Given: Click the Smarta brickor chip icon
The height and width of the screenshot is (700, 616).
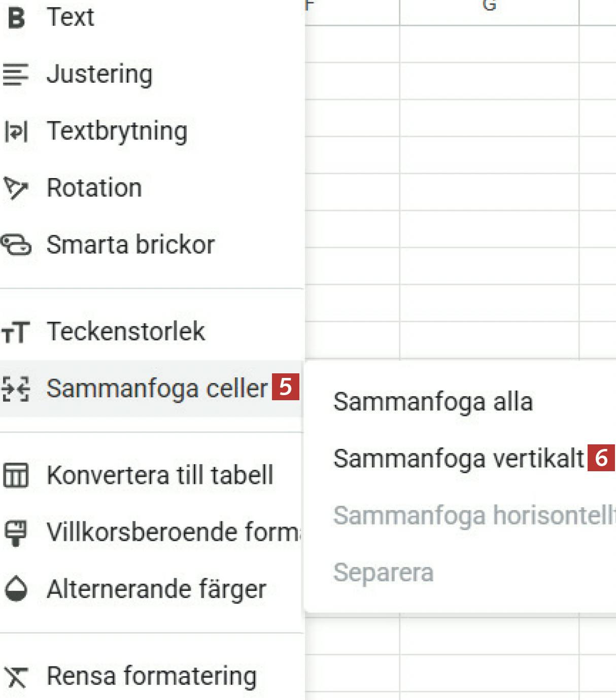Looking at the screenshot, I should coord(16,245).
